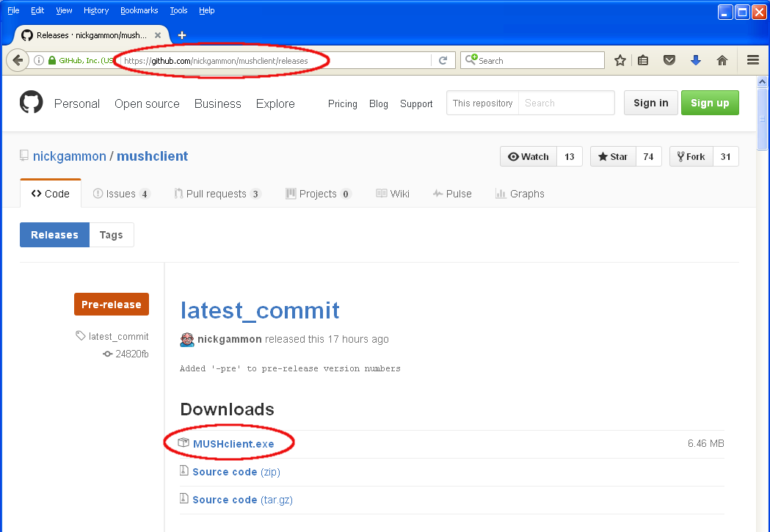Open the Open source navigation link
770x532 pixels.
(x=147, y=103)
